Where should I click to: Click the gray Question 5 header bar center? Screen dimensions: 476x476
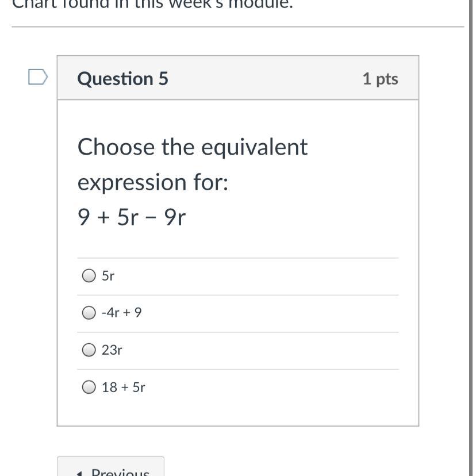click(x=237, y=78)
